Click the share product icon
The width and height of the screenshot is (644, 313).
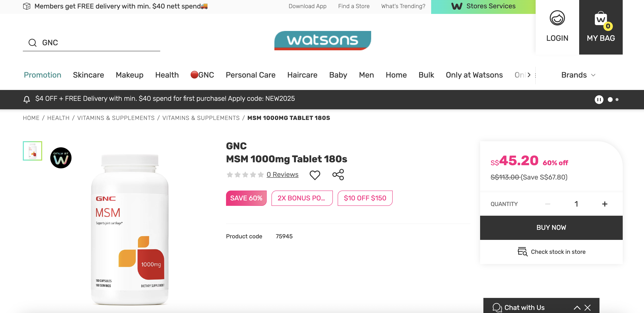click(x=338, y=174)
